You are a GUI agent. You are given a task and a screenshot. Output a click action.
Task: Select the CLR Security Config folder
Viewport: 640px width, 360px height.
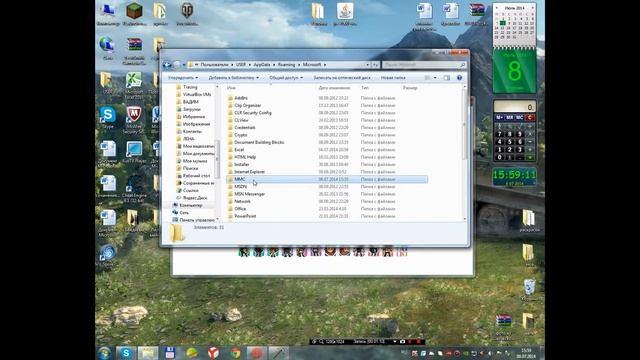(253, 113)
